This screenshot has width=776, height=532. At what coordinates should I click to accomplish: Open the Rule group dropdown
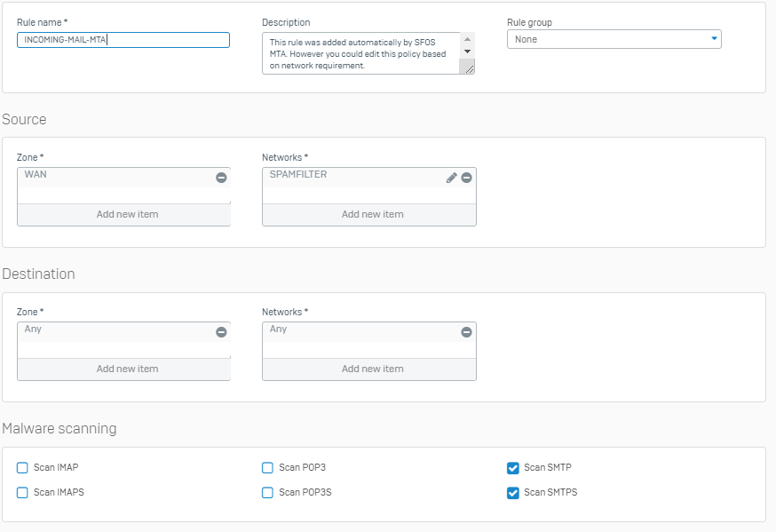point(614,39)
